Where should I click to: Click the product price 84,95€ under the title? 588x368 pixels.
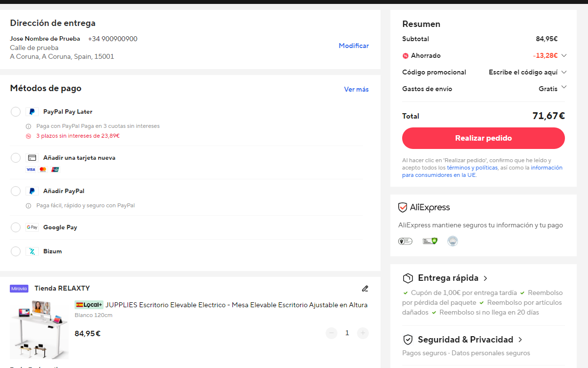(87, 334)
